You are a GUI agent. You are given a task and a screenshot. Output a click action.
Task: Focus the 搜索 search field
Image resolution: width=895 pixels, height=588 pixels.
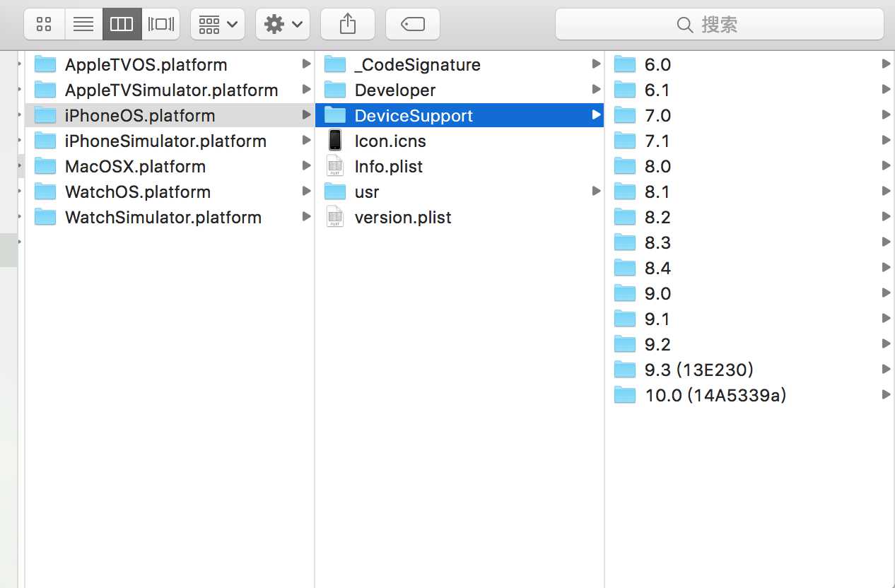(x=720, y=25)
